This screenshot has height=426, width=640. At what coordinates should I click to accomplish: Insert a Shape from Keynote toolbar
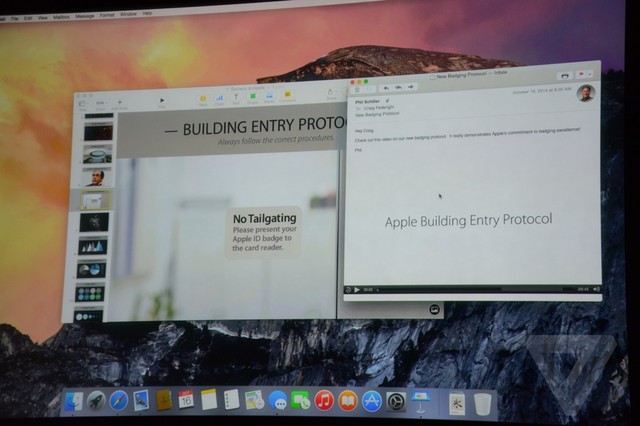(253, 97)
